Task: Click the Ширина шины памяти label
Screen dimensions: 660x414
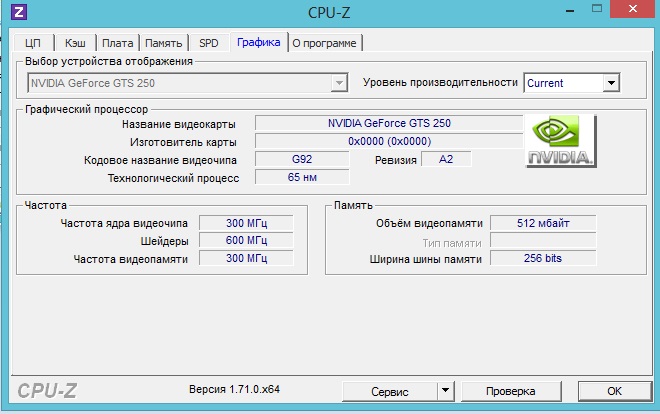Action: (x=426, y=260)
